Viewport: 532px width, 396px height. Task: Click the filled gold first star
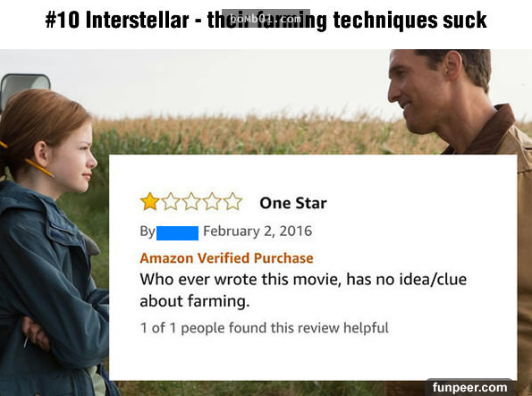click(x=149, y=201)
